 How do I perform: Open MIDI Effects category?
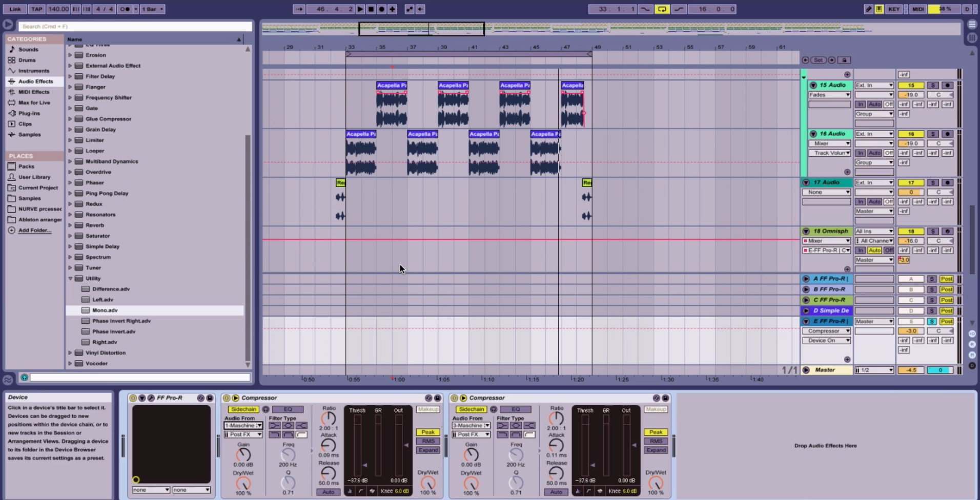click(x=34, y=92)
